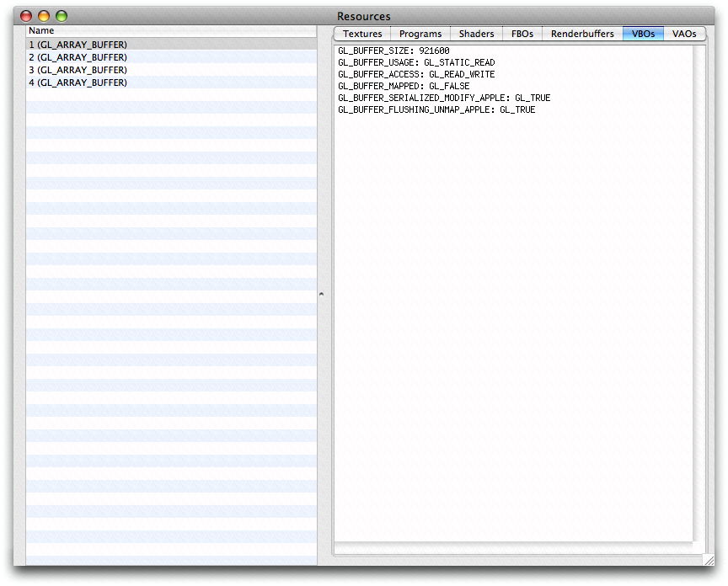728x586 pixels.
Task: Click the GL_BUFFER_USAGE: GL_STATIC_READ line
Action: [416, 62]
